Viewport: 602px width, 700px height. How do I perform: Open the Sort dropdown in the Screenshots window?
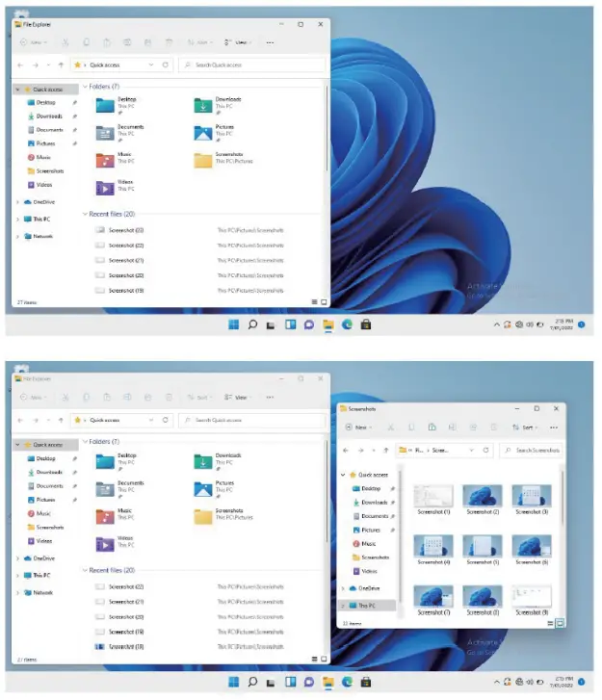(x=524, y=428)
